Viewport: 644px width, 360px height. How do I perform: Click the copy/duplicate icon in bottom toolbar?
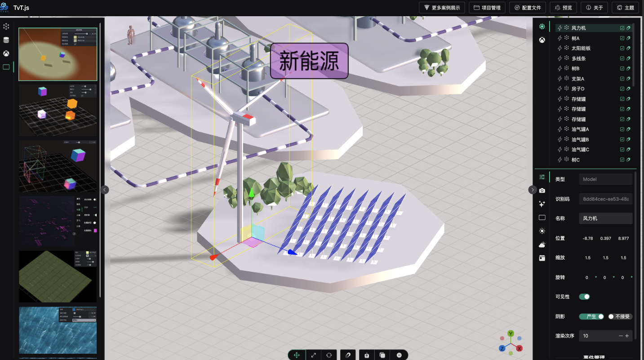[382, 355]
